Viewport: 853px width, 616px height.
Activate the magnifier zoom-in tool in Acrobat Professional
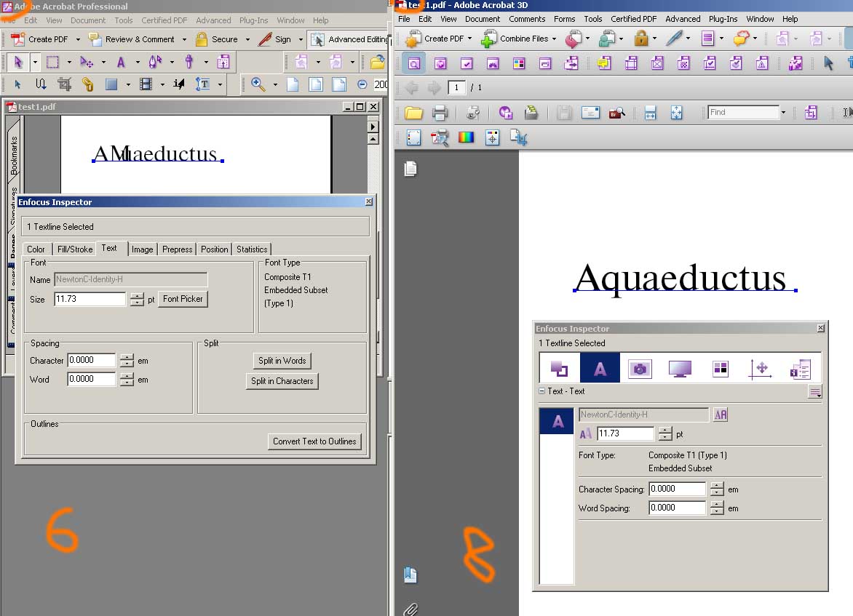click(x=258, y=84)
